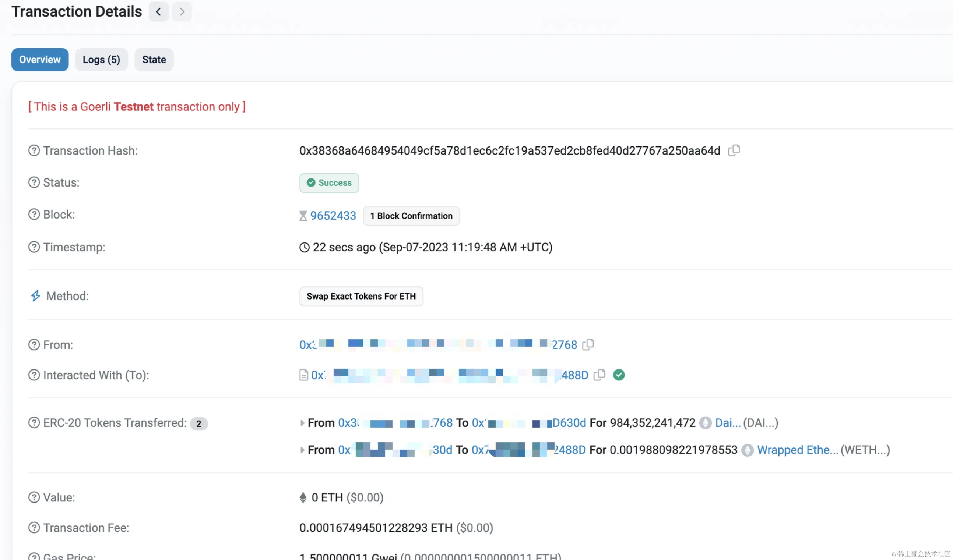Copy the Interacted With address
The image size is (953, 560).
coord(599,375)
